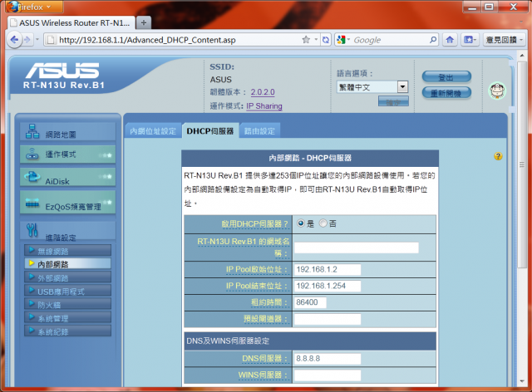Image resolution: width=532 pixels, height=392 pixels.
Task: Select the DHCP伺服器 tab
Action: click(210, 131)
